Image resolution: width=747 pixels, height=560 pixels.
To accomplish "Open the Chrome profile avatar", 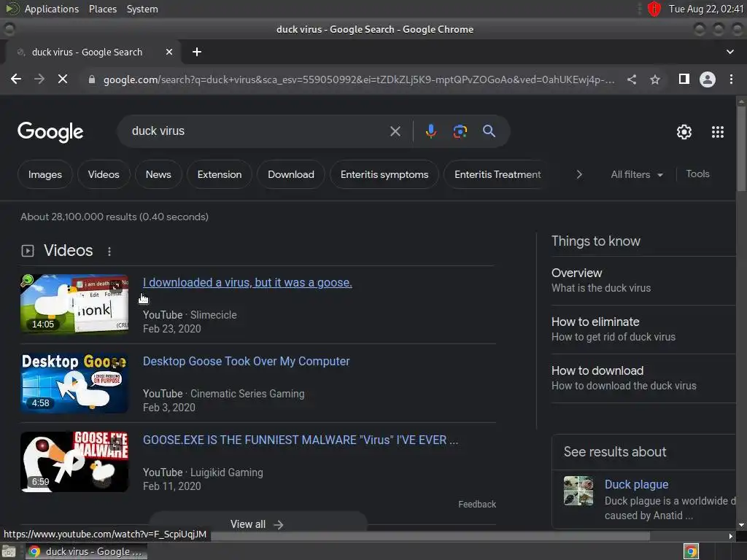I will [708, 79].
